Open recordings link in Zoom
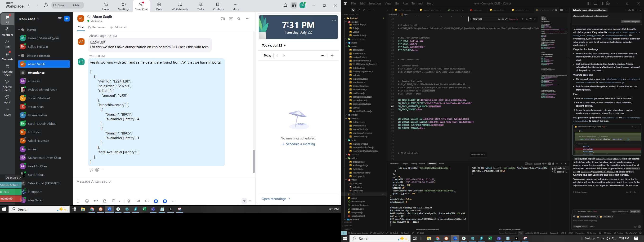 click(x=276, y=199)
